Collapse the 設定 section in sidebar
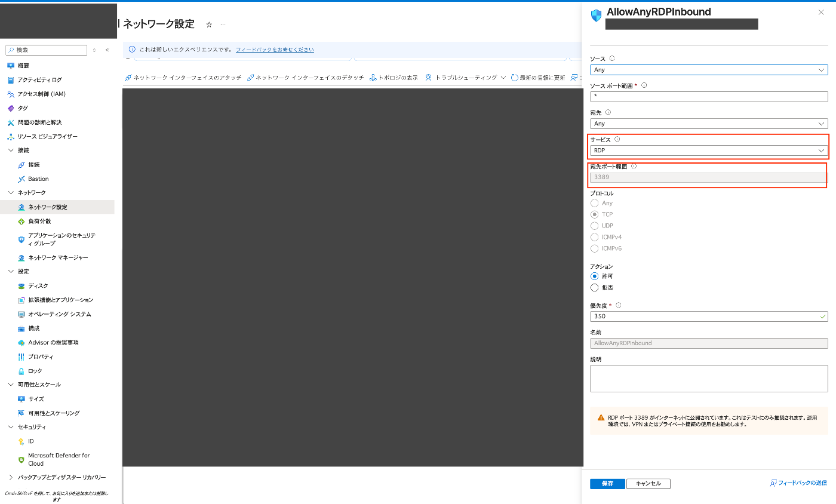 [11, 272]
